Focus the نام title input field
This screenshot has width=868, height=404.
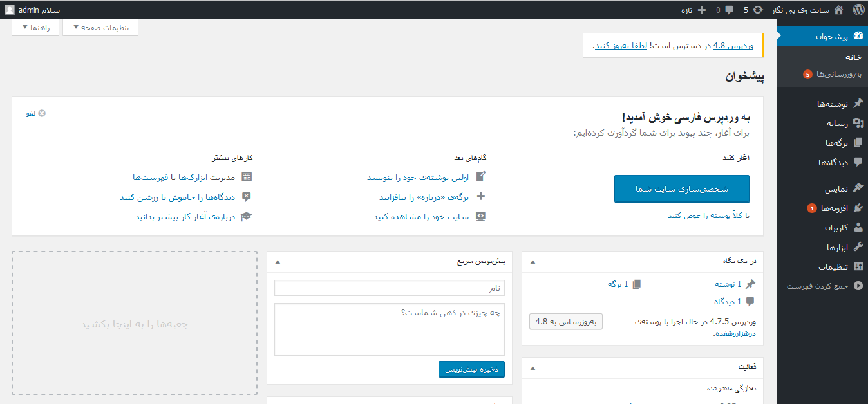[390, 288]
